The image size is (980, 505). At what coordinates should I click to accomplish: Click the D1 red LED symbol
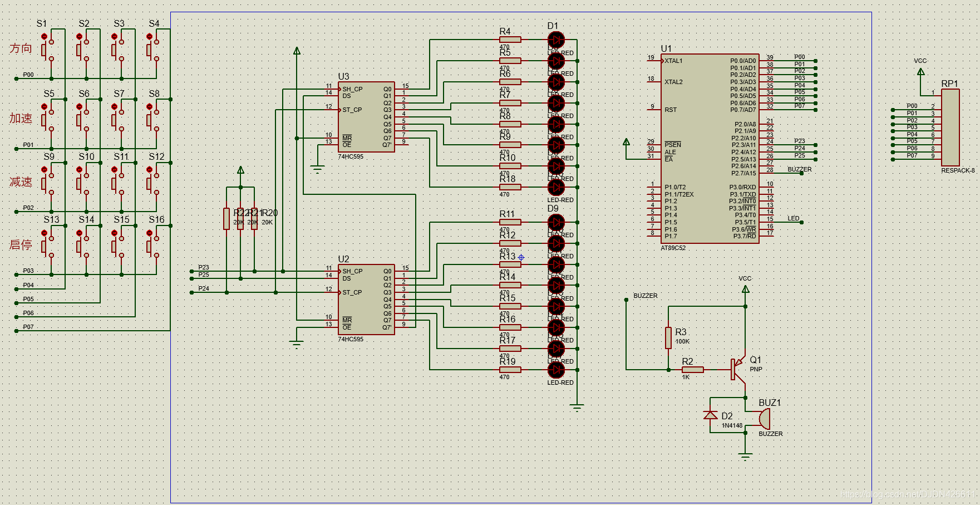point(556,40)
